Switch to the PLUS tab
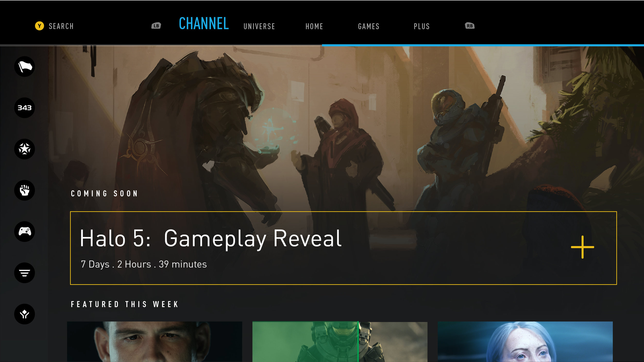This screenshot has height=362, width=644. 422,26
